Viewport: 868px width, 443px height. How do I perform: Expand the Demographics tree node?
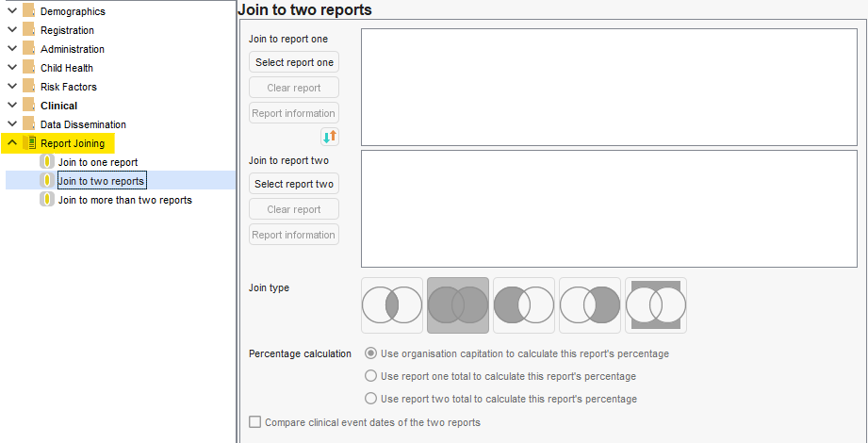(12, 11)
